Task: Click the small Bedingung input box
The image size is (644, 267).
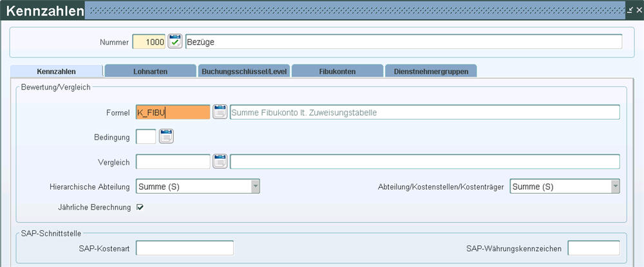Action: (x=146, y=136)
